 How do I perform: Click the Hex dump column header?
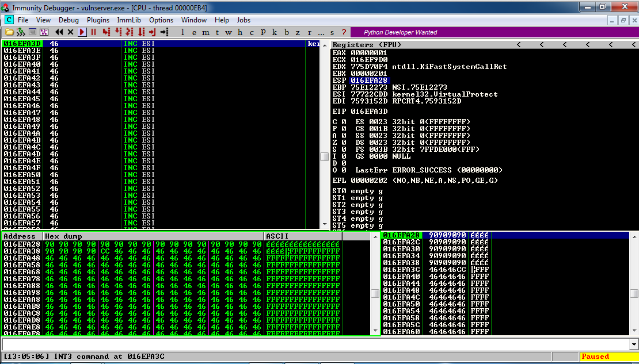[x=153, y=236]
